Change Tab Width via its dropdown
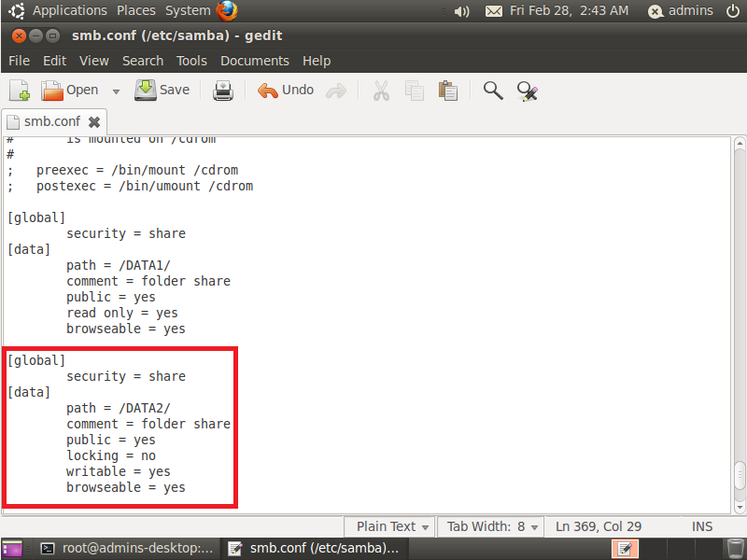This screenshot has height=560, width=747. click(x=490, y=526)
